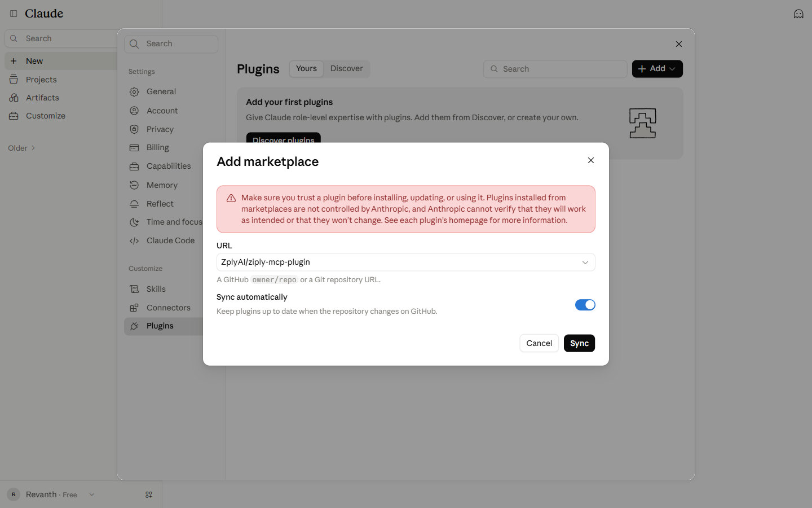Click the apps grid icon near the account menu
812x508 pixels.
tap(149, 494)
